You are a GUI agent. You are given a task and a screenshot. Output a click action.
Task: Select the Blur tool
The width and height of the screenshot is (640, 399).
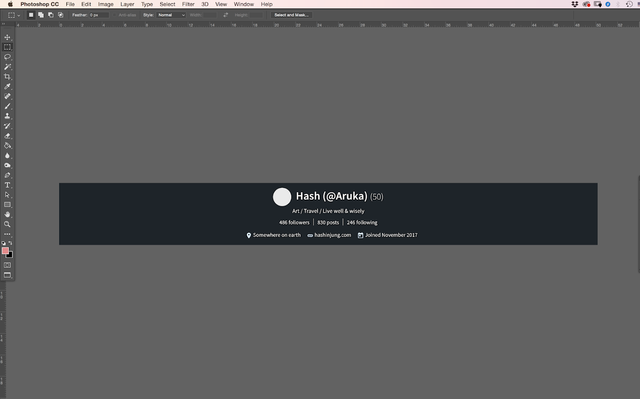[7, 155]
